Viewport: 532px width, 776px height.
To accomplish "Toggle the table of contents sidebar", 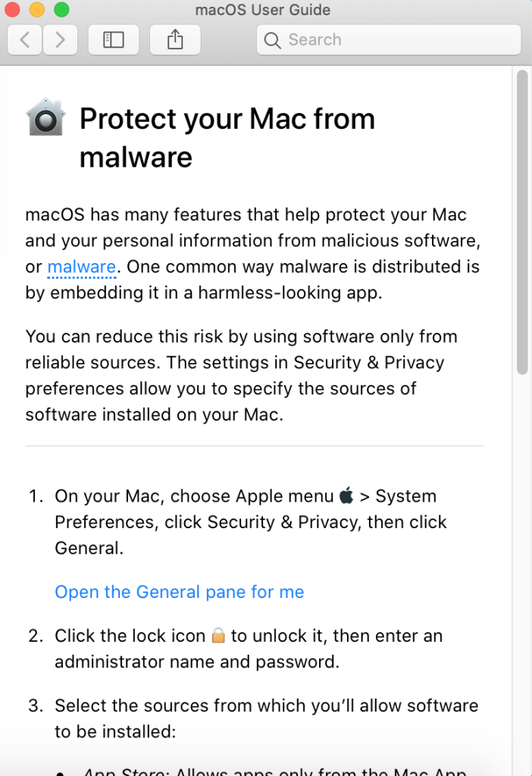I will pos(114,39).
